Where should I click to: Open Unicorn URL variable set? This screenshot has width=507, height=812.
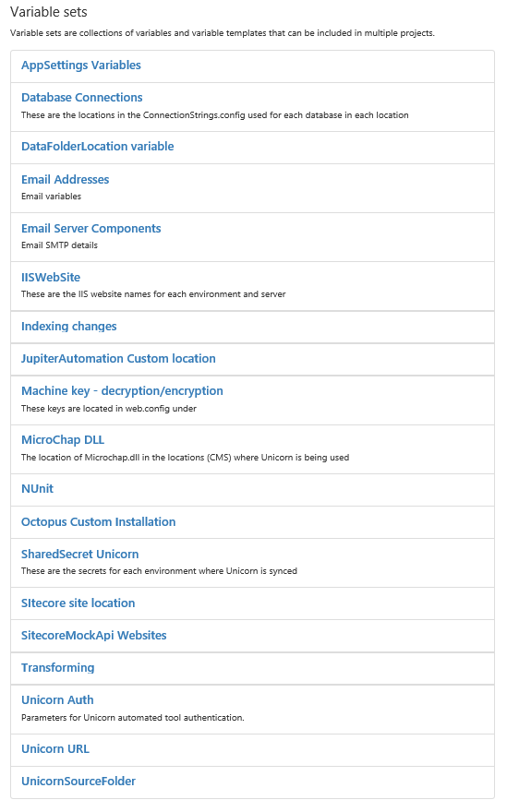[55, 749]
